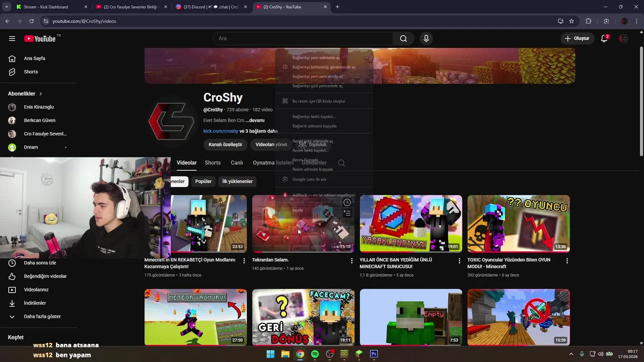
Task: Open the Chrome tab search dropdown
Action: [7, 7]
